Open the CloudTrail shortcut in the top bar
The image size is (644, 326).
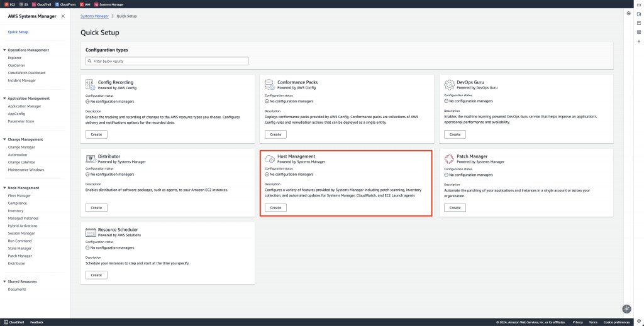tap(42, 4)
